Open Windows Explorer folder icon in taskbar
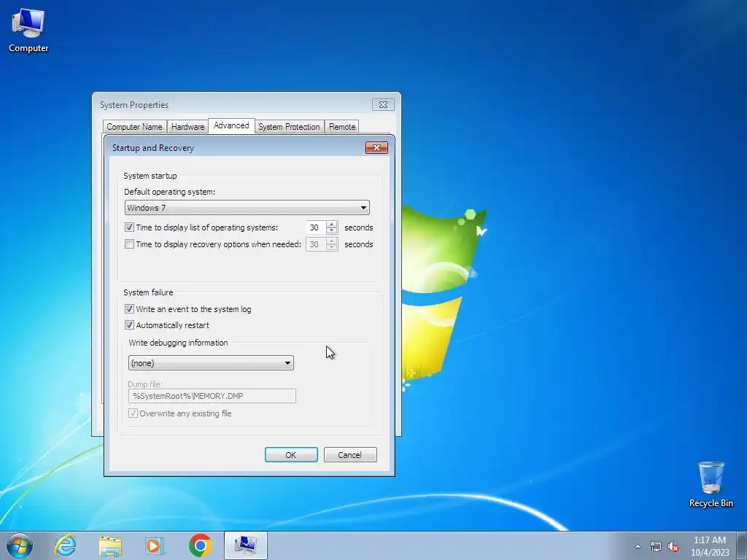Viewport: 747px width, 560px height. point(110,545)
